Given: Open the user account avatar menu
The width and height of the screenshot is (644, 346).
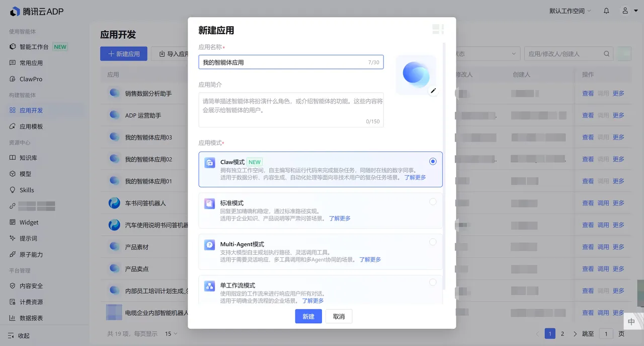Looking at the screenshot, I should click(625, 11).
